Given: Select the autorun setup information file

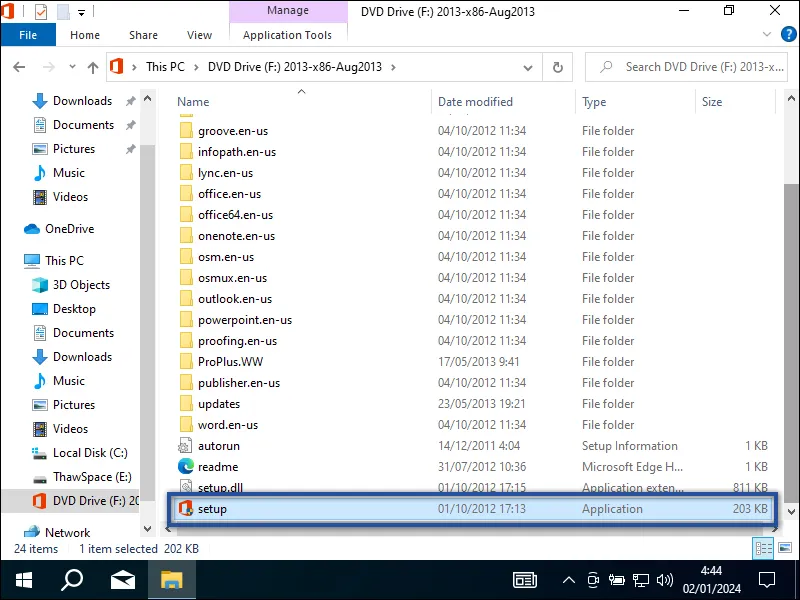Looking at the screenshot, I should click(219, 445).
